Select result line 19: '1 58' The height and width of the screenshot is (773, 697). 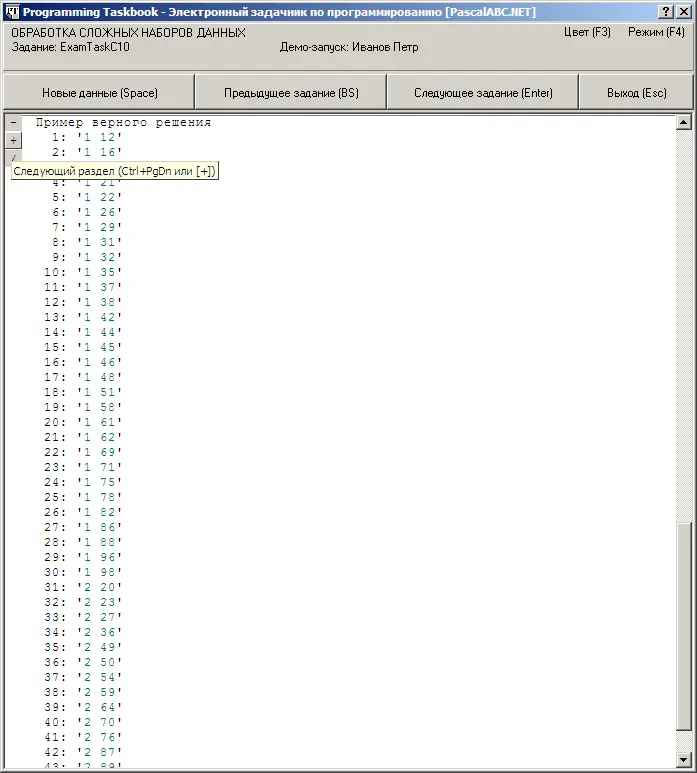coord(82,407)
